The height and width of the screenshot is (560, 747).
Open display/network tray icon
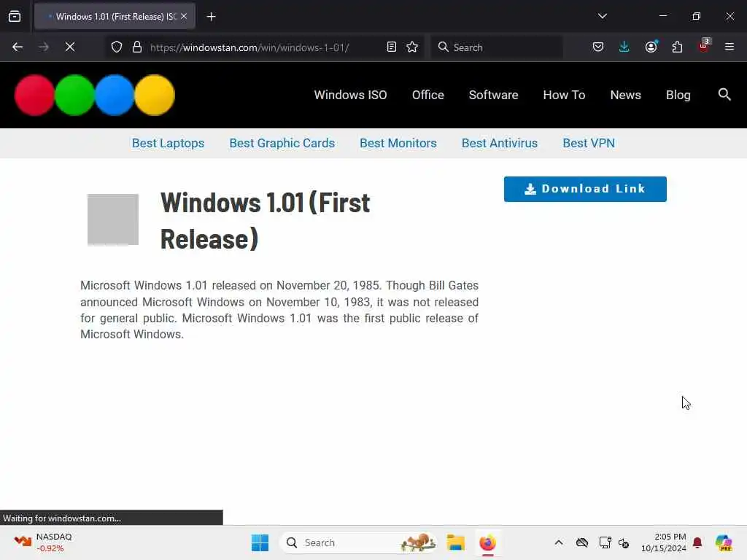[x=605, y=542]
